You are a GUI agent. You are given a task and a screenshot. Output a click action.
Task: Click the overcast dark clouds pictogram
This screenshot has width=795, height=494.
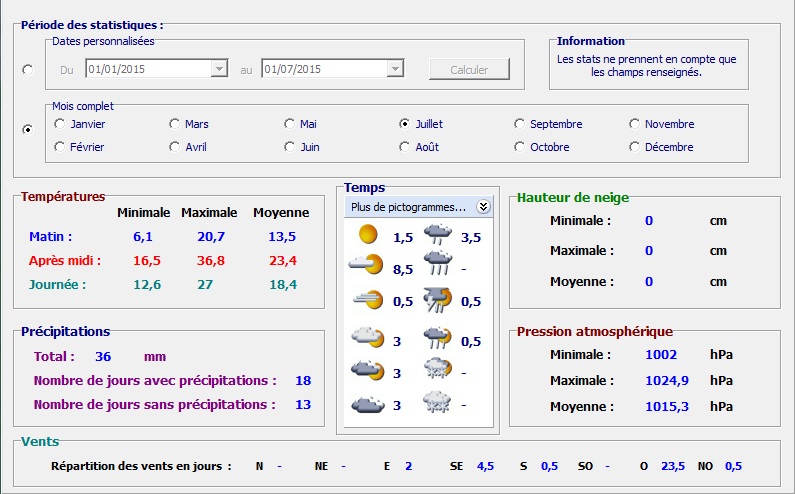pyautogui.click(x=368, y=405)
